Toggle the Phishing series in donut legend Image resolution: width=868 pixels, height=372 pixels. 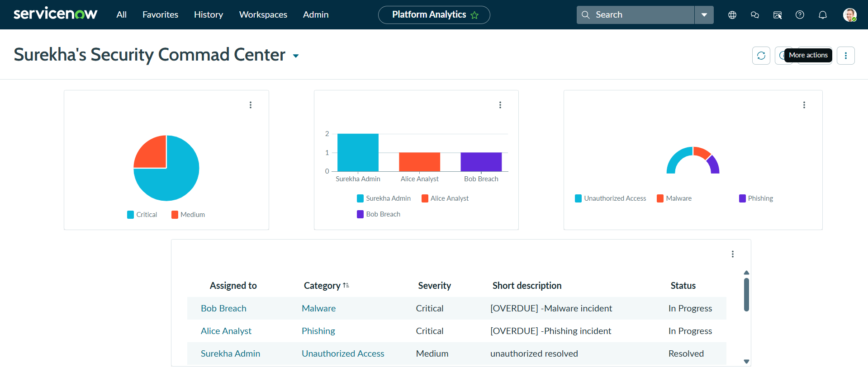(x=756, y=198)
